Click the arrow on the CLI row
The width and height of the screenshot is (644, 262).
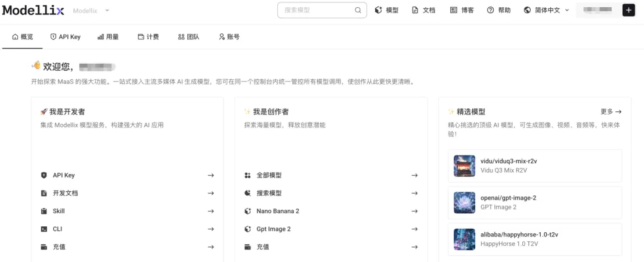pos(210,229)
